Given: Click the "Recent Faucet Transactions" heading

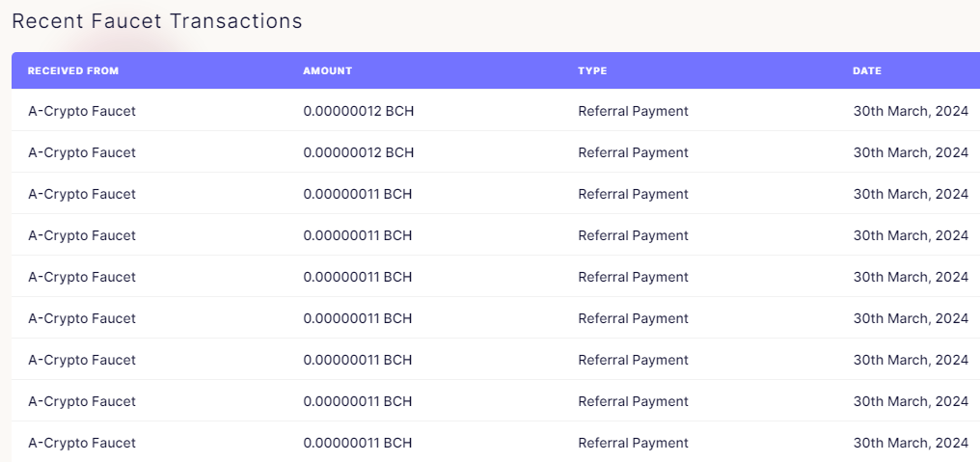Looking at the screenshot, I should pyautogui.click(x=157, y=20).
